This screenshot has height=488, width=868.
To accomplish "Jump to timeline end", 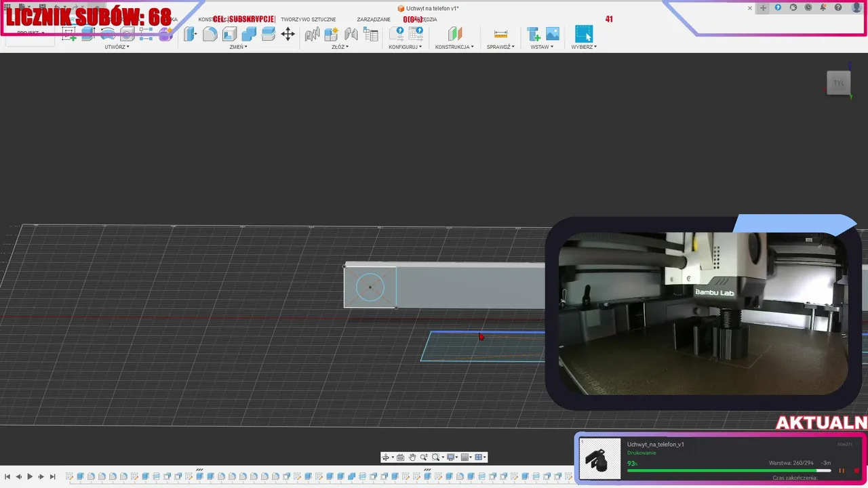I will (x=52, y=477).
